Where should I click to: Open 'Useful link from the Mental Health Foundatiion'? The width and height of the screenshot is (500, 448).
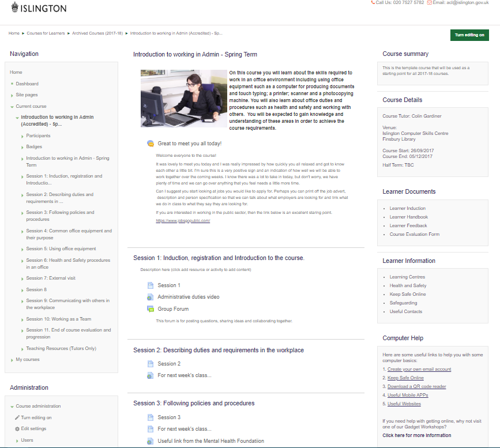coord(210,441)
